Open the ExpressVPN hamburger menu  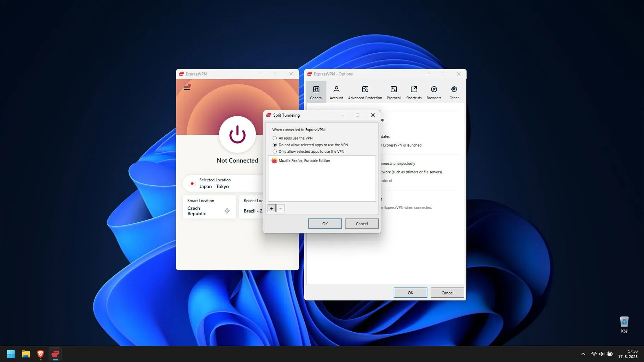click(187, 88)
